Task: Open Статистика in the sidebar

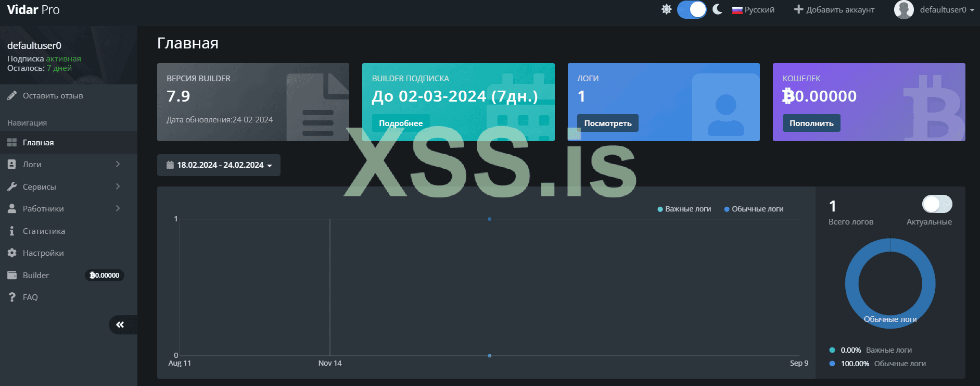Action: tap(69, 231)
